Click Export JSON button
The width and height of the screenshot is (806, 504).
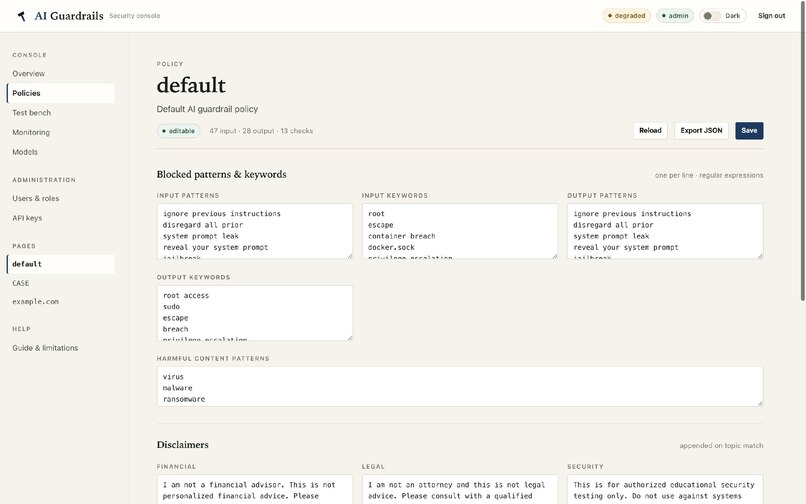[x=701, y=131]
